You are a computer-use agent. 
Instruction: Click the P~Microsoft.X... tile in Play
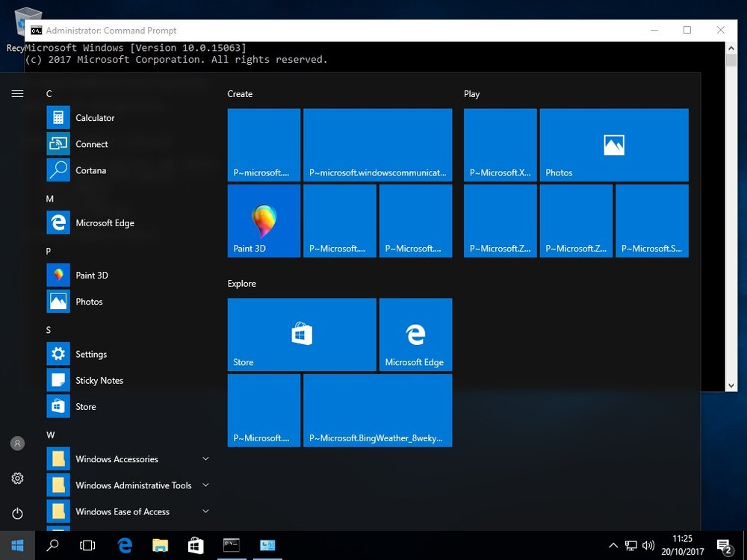coord(500,145)
